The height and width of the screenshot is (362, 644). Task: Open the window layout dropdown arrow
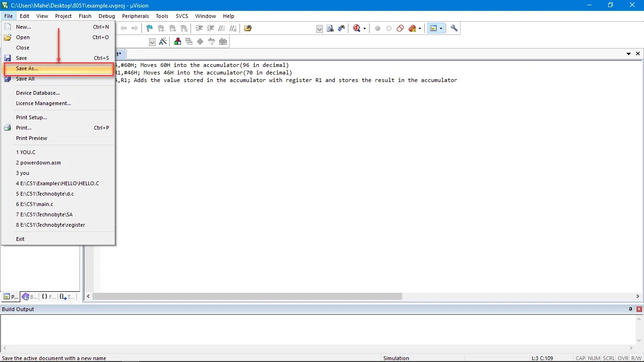click(x=441, y=28)
